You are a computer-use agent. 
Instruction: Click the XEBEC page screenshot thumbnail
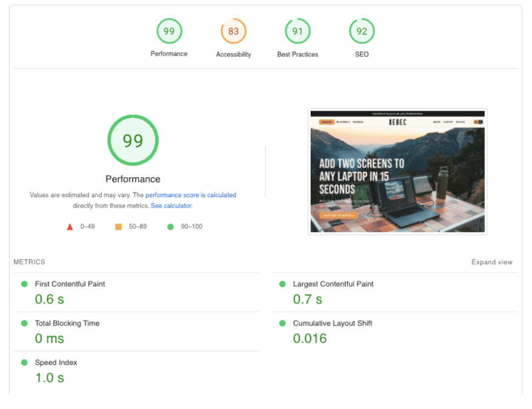(x=397, y=171)
